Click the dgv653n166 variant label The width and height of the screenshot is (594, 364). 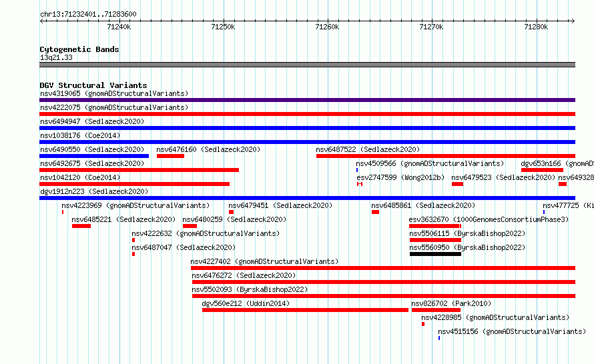click(x=557, y=163)
